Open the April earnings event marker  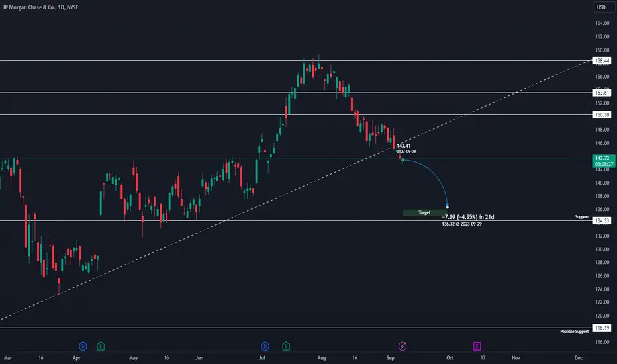[101, 346]
